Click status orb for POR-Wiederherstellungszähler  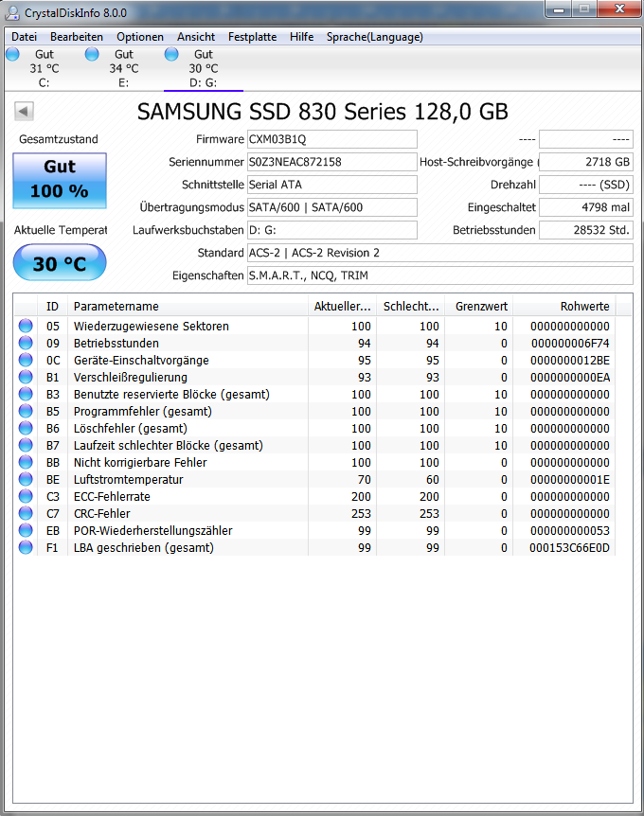pyautogui.click(x=26, y=530)
